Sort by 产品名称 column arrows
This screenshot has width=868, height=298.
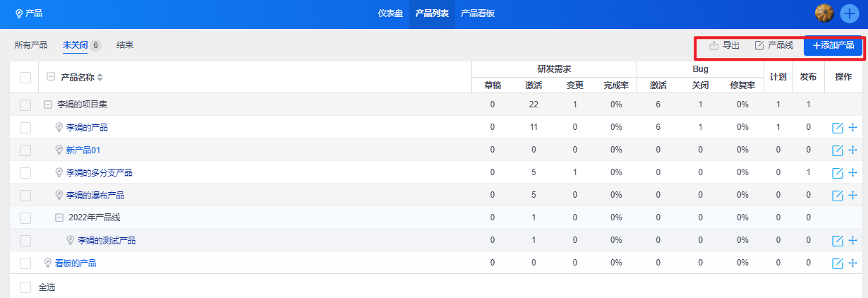(100, 77)
